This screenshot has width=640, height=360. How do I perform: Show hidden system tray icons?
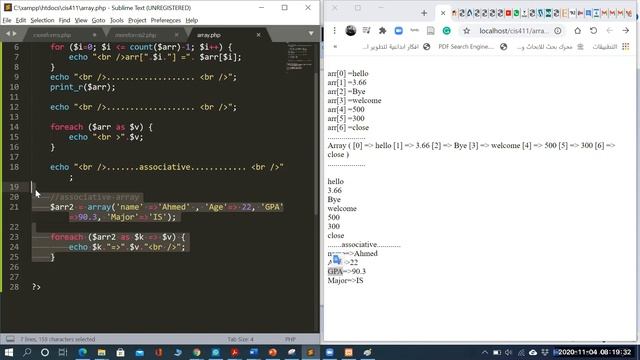[x=484, y=352]
